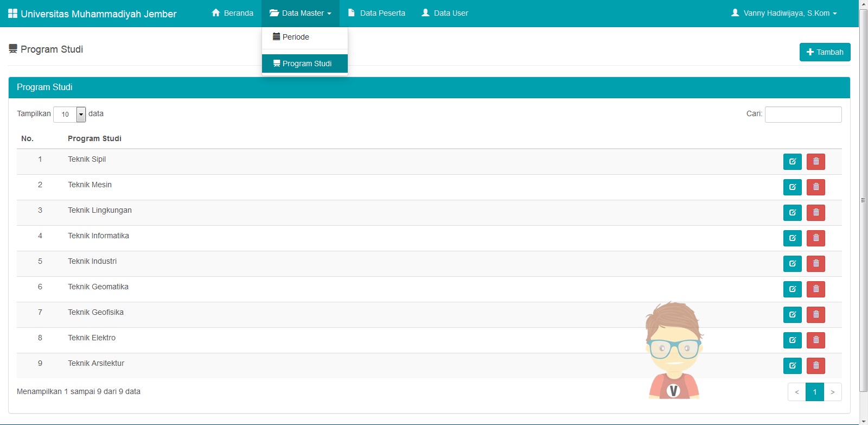868x425 pixels.
Task: Delete the Teknik Lingkungan row
Action: tap(816, 213)
